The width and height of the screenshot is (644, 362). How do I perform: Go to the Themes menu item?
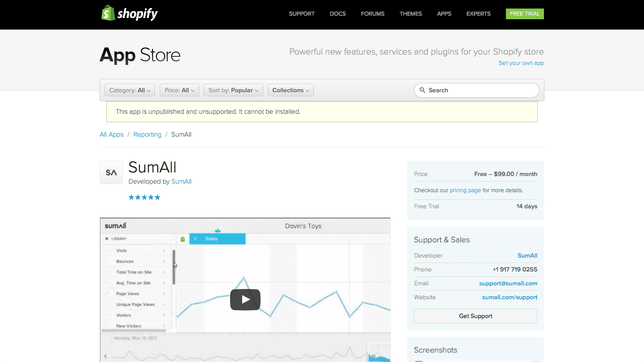point(410,14)
